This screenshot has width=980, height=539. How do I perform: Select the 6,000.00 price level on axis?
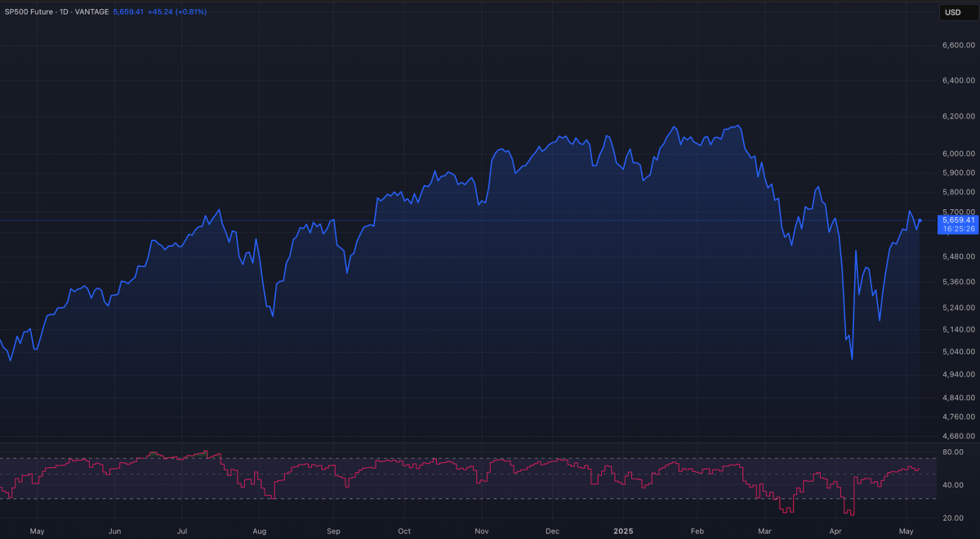click(x=959, y=154)
